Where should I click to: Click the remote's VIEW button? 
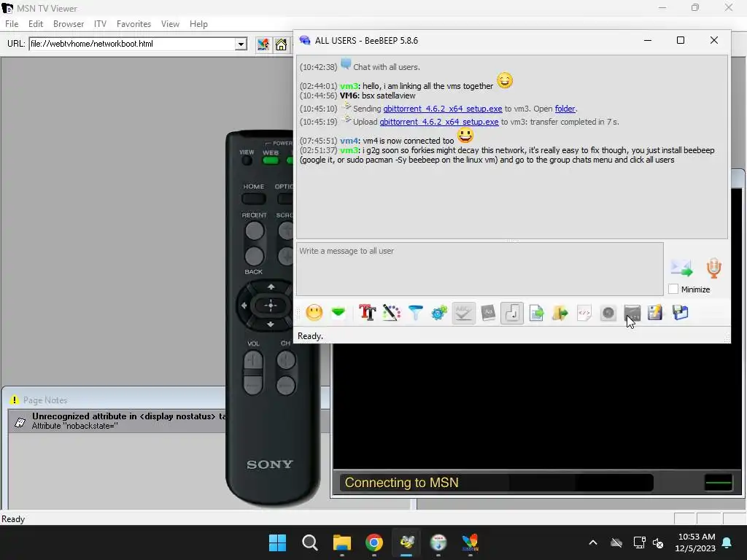tap(247, 160)
